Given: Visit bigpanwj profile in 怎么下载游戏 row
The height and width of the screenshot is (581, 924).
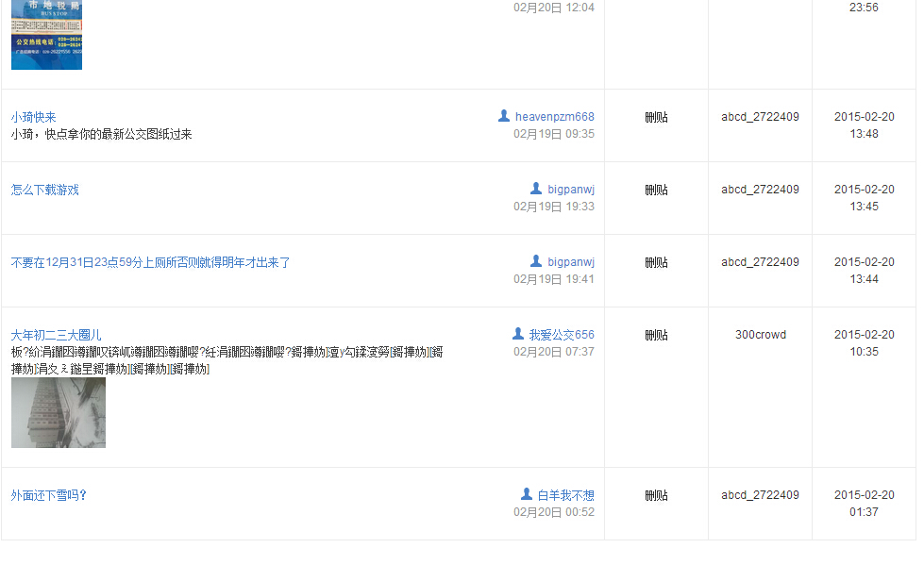Looking at the screenshot, I should (x=571, y=189).
